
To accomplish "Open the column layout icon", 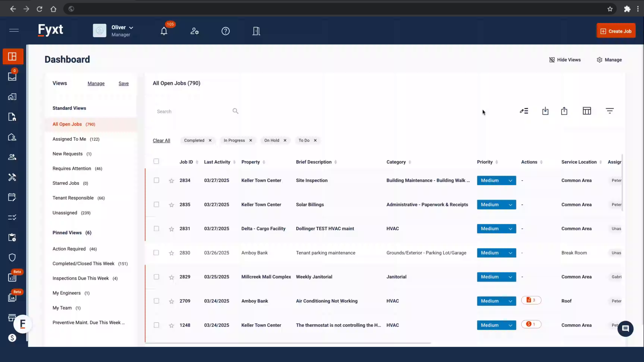I will coord(587,111).
